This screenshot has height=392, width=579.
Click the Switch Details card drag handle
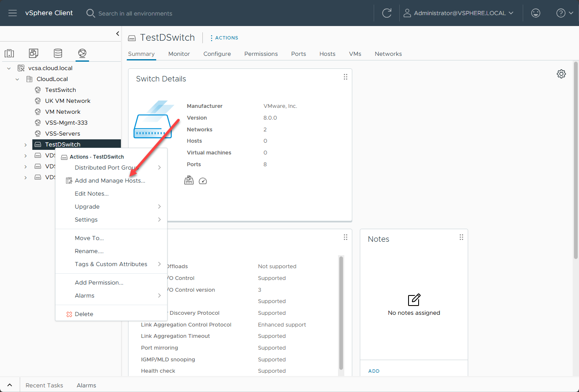click(346, 77)
